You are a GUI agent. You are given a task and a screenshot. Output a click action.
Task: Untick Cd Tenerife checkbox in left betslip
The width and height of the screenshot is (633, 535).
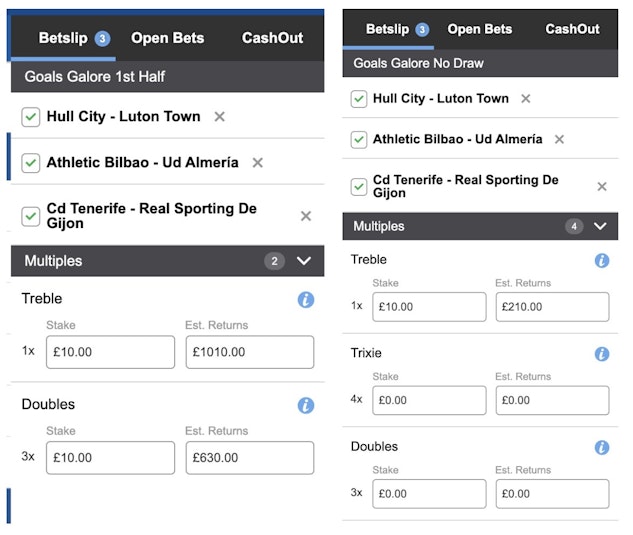point(31,216)
